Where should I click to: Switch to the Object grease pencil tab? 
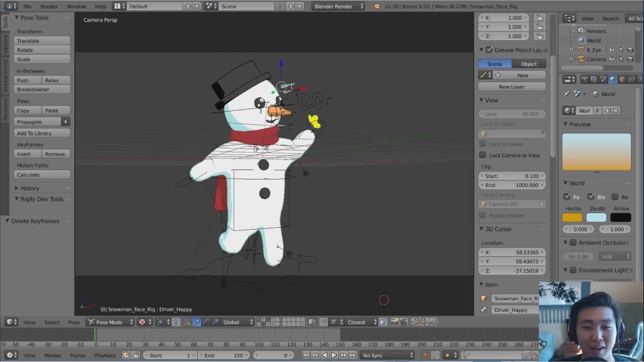coord(529,64)
